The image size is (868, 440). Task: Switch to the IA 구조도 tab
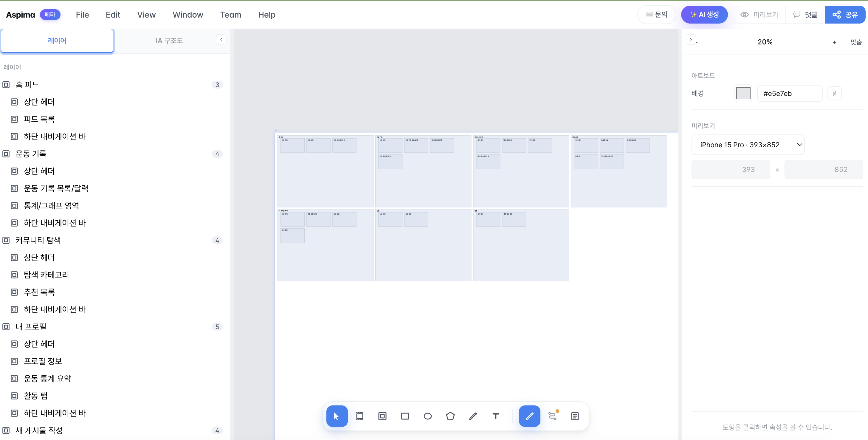coord(169,41)
